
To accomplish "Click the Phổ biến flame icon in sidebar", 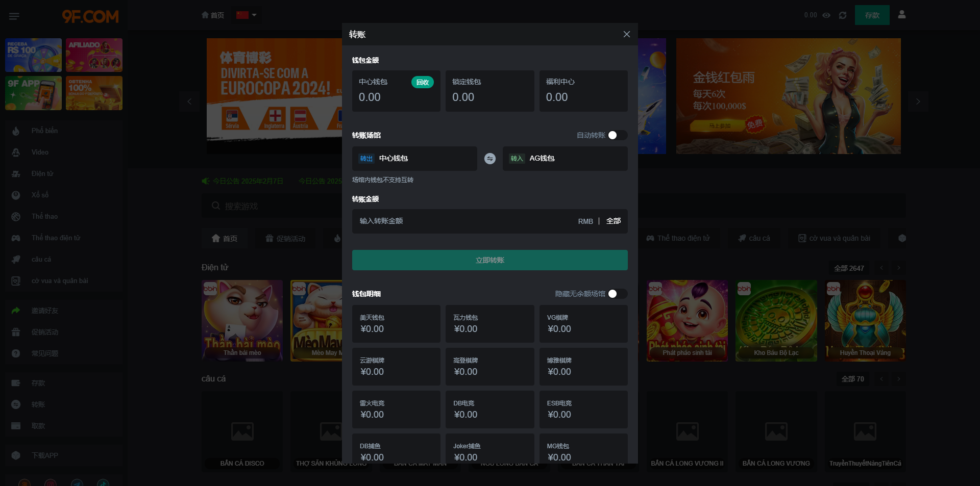I will click(x=16, y=131).
